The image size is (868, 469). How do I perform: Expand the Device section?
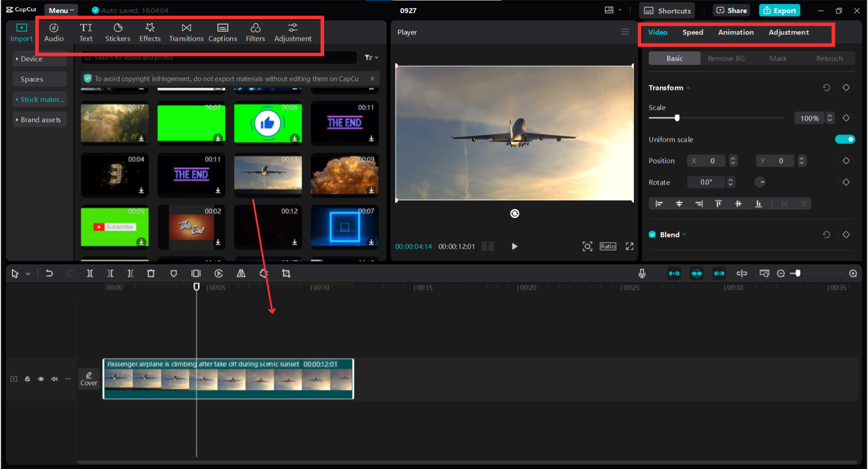39,59
